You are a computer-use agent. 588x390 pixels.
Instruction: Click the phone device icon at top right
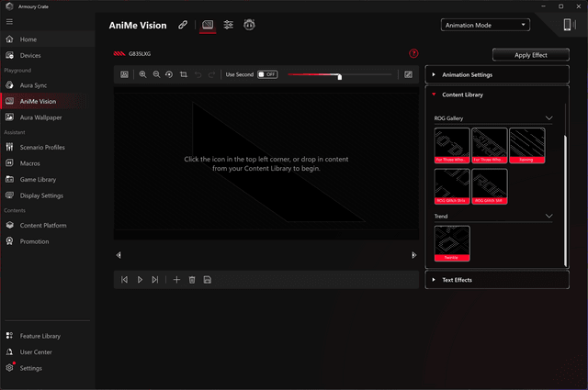(x=568, y=25)
